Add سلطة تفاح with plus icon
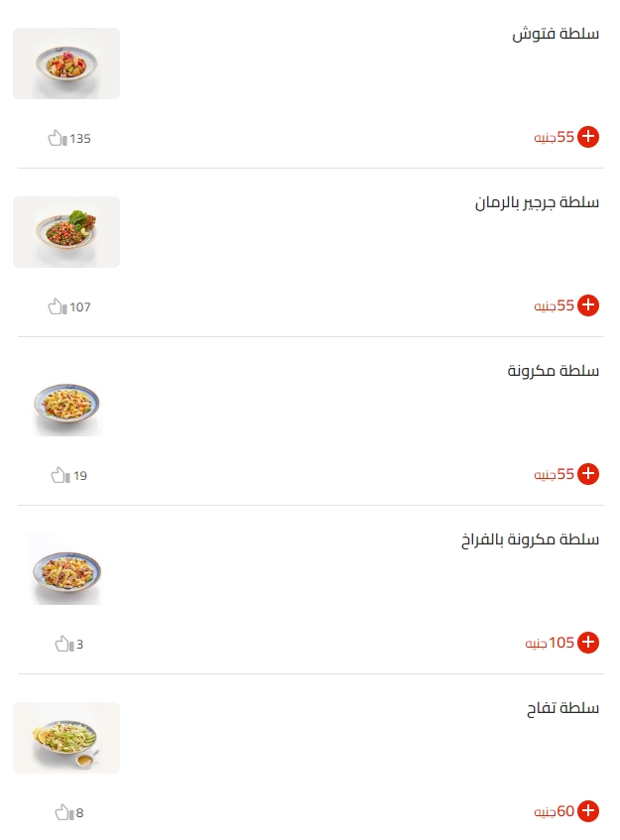Viewport: 620px width, 840px height. pos(588,810)
